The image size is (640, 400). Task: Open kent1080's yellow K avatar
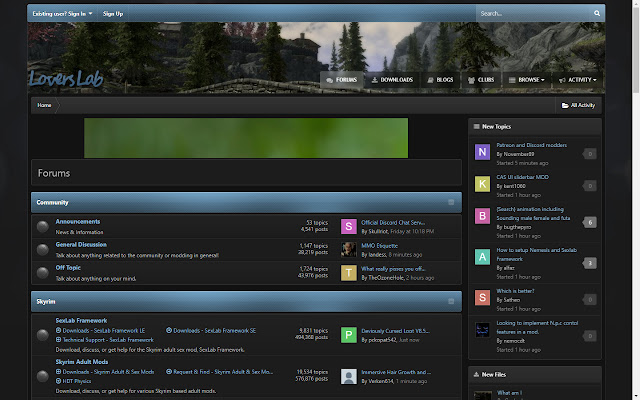tap(482, 184)
